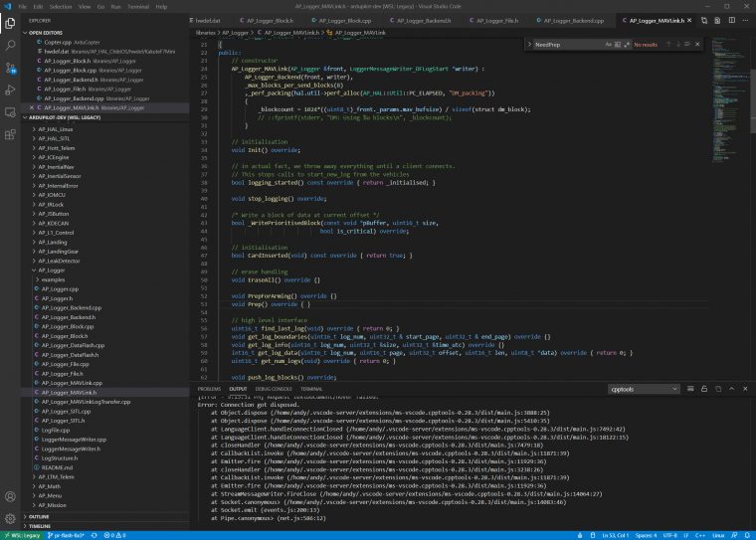Split the editor to the right

click(x=732, y=20)
